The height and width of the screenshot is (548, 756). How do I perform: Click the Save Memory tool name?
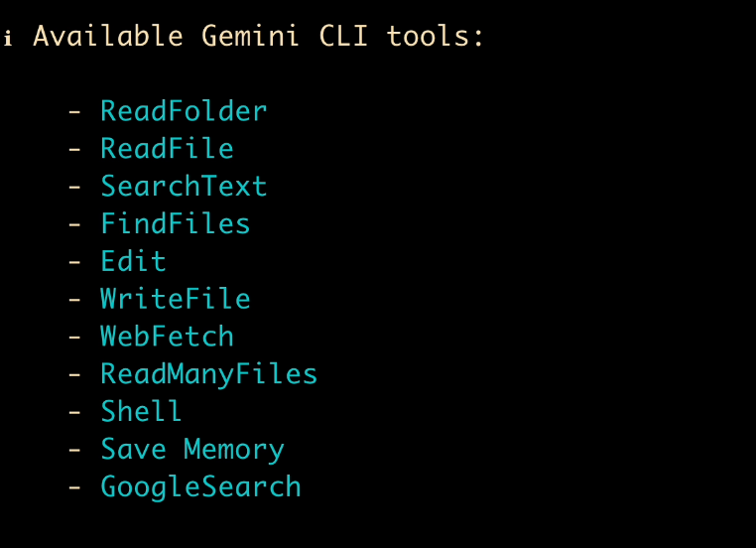pyautogui.click(x=191, y=450)
